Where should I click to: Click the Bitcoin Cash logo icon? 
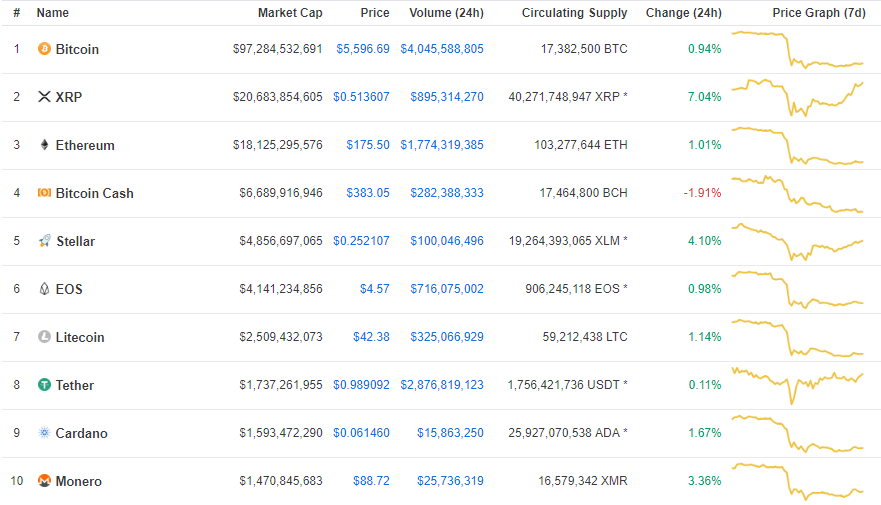[x=44, y=193]
